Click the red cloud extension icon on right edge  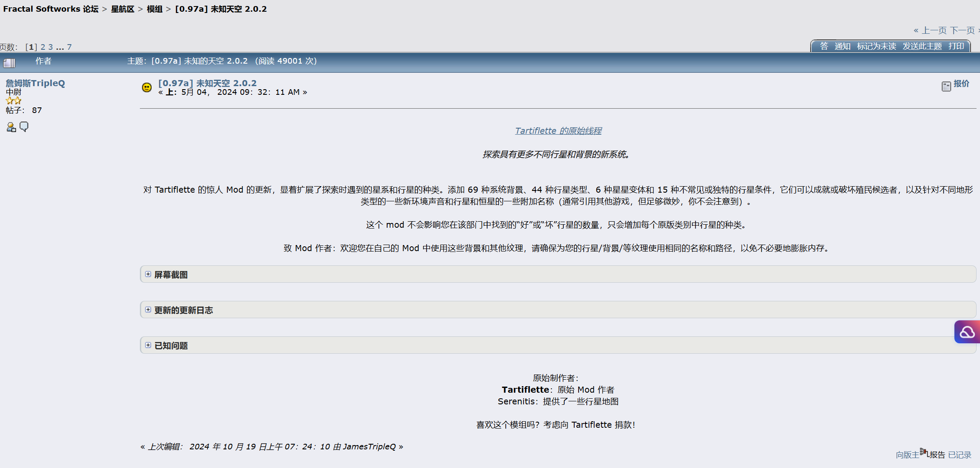(x=967, y=332)
